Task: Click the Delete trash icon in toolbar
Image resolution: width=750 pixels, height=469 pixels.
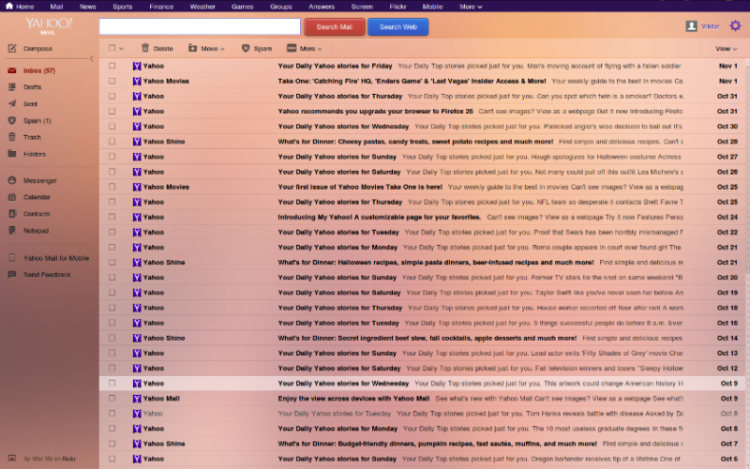Action: point(145,48)
